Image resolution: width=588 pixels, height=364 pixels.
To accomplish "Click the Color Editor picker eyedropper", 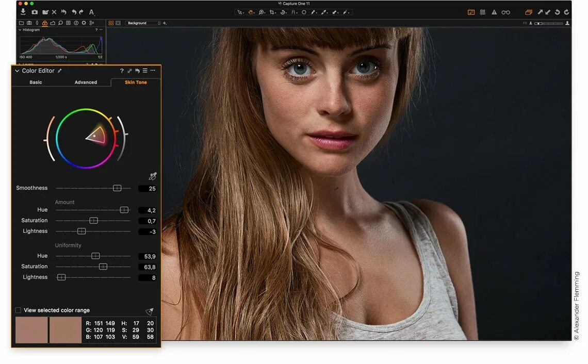I will click(x=60, y=71).
